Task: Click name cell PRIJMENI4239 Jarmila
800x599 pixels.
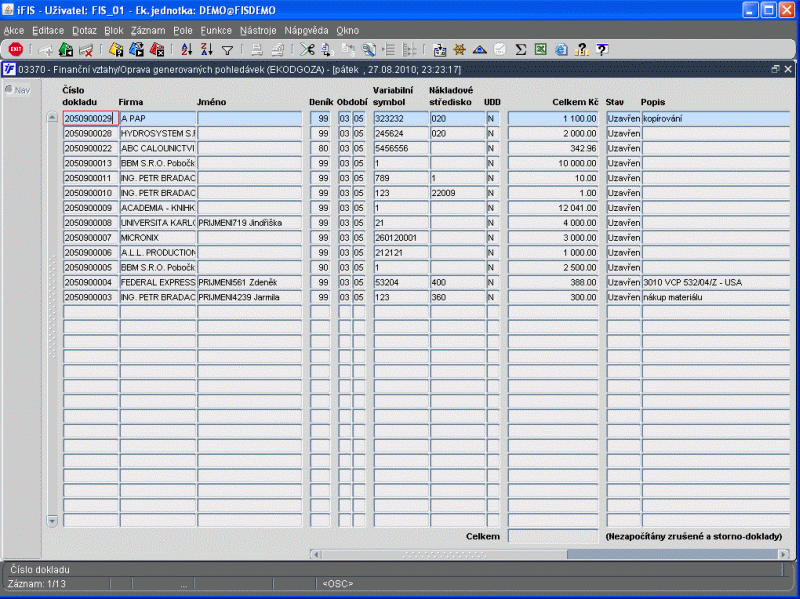Action: [x=249, y=297]
